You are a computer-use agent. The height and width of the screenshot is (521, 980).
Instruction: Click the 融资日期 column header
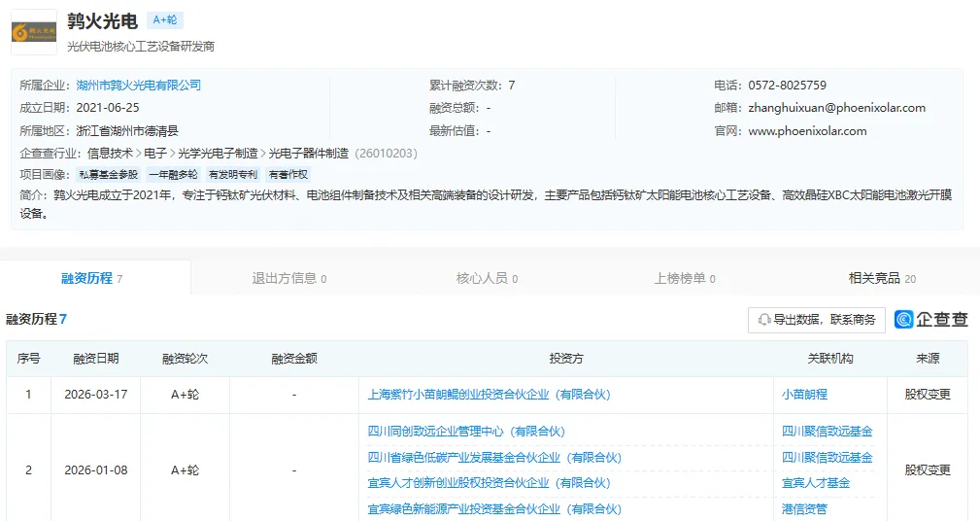coord(95,359)
